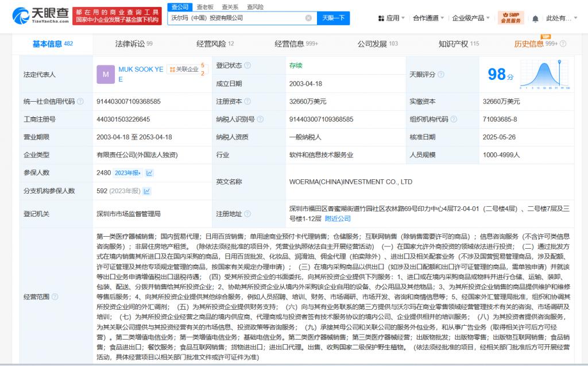Click the Tianyancha logo

pos(41,16)
